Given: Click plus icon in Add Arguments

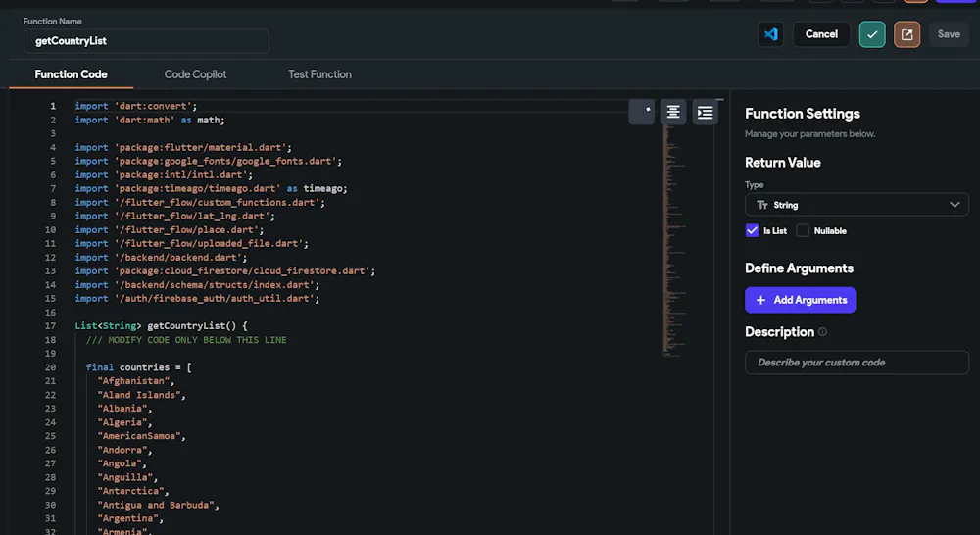Looking at the screenshot, I should pos(760,300).
